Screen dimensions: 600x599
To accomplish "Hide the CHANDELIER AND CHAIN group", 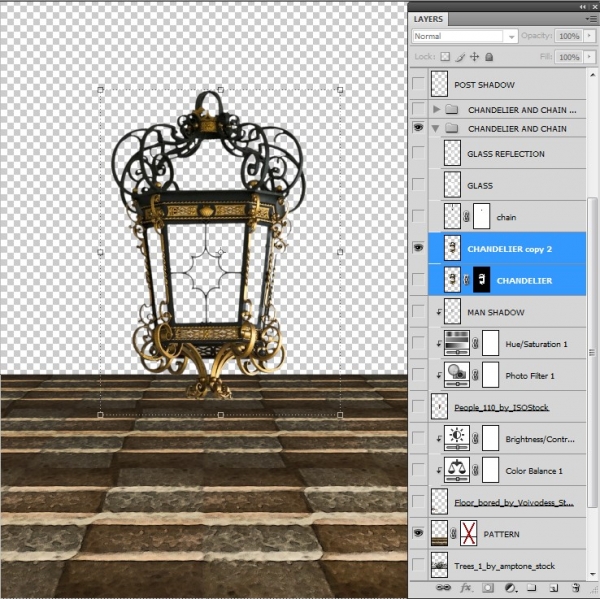I will click(x=418, y=127).
